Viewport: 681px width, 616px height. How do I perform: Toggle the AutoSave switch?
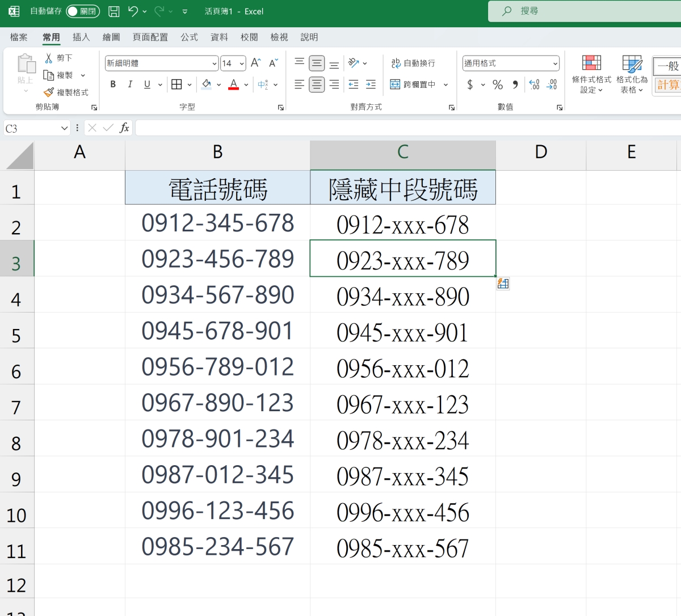[82, 11]
